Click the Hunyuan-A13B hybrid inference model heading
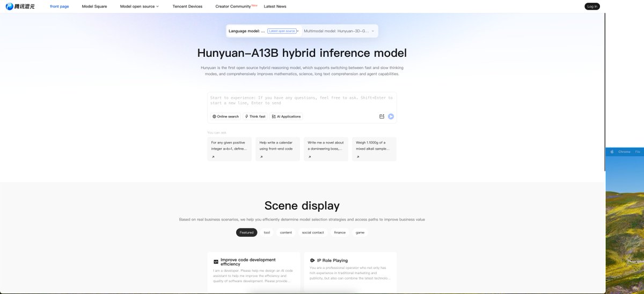 [x=302, y=53]
